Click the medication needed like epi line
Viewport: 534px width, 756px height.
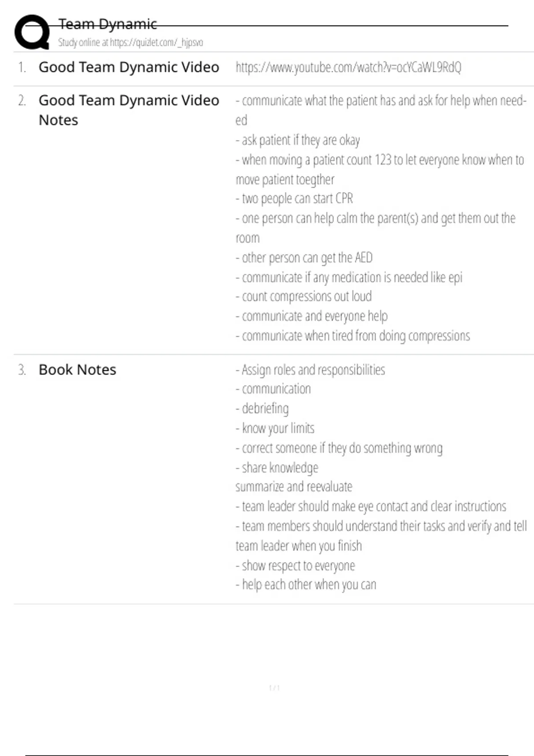[349, 277]
